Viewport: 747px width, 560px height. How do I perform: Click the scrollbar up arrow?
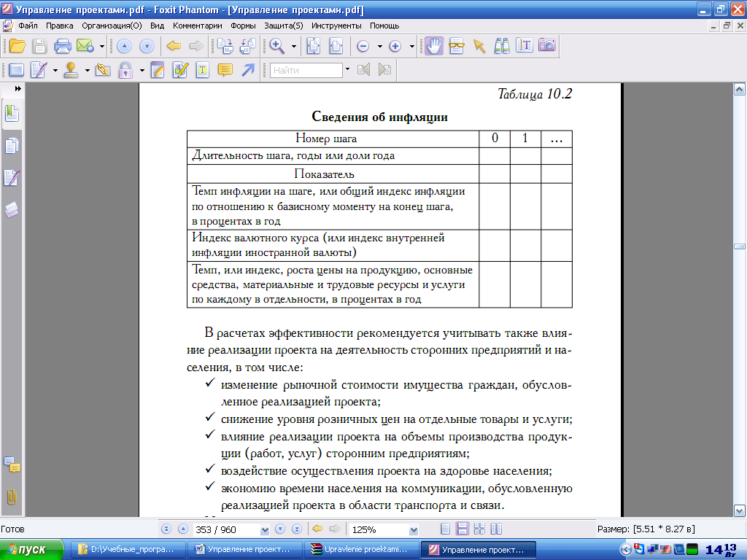740,89
